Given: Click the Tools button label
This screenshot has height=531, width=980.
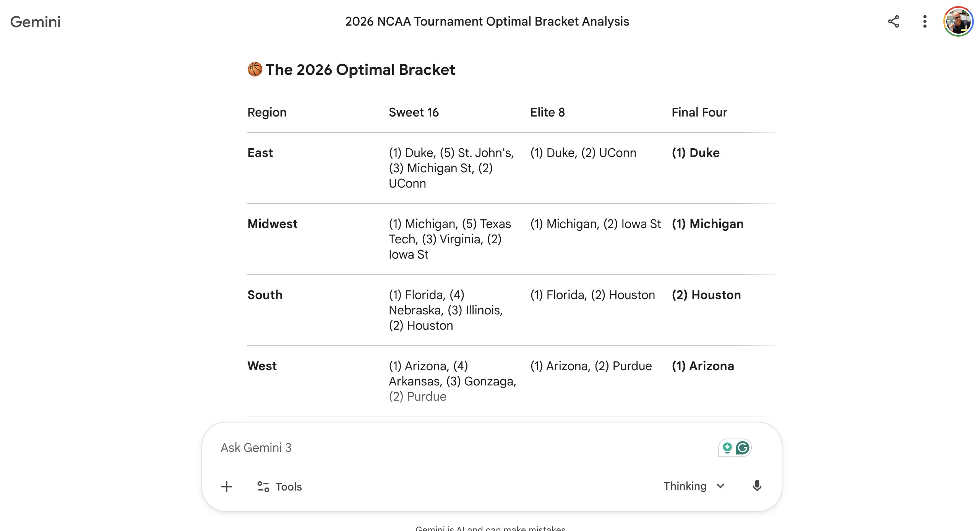Looking at the screenshot, I should pos(289,487).
